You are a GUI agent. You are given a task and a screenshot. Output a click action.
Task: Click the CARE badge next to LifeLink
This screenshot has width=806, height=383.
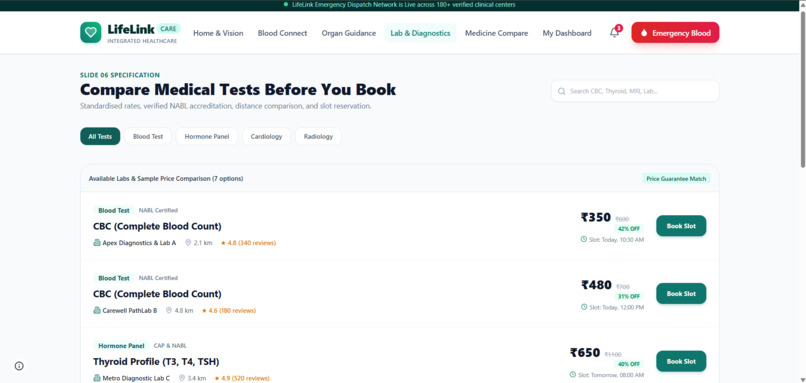click(x=168, y=29)
